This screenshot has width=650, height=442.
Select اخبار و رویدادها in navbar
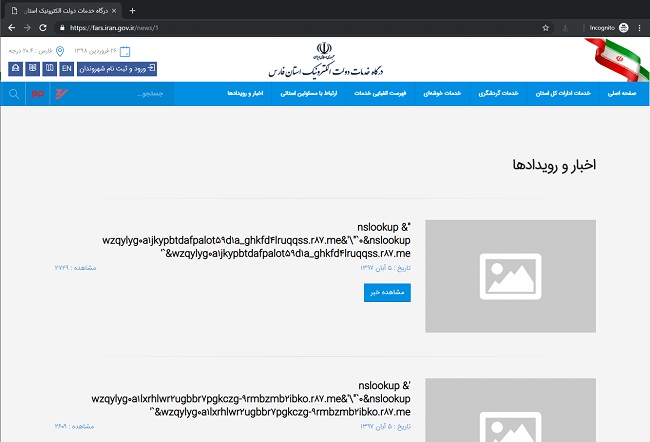pos(246,93)
